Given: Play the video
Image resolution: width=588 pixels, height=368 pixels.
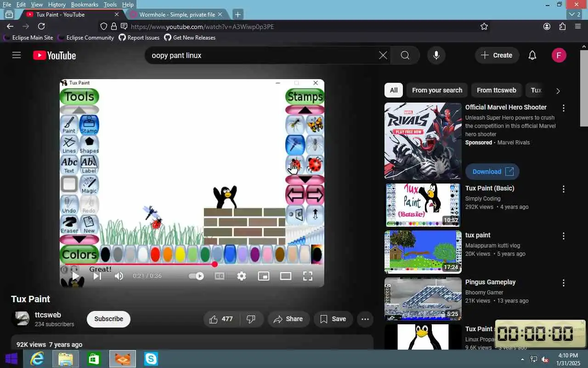Looking at the screenshot, I should click(x=75, y=276).
